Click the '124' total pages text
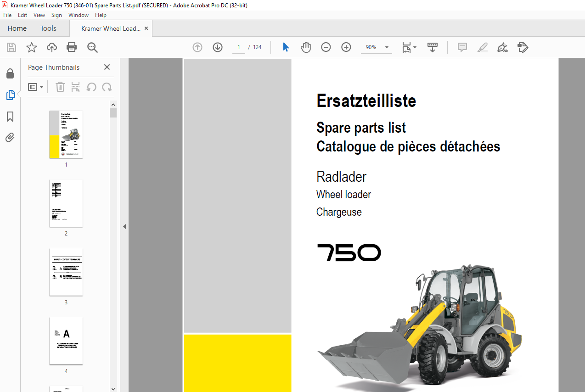Viewport: 585px width, 392px height. [257, 47]
